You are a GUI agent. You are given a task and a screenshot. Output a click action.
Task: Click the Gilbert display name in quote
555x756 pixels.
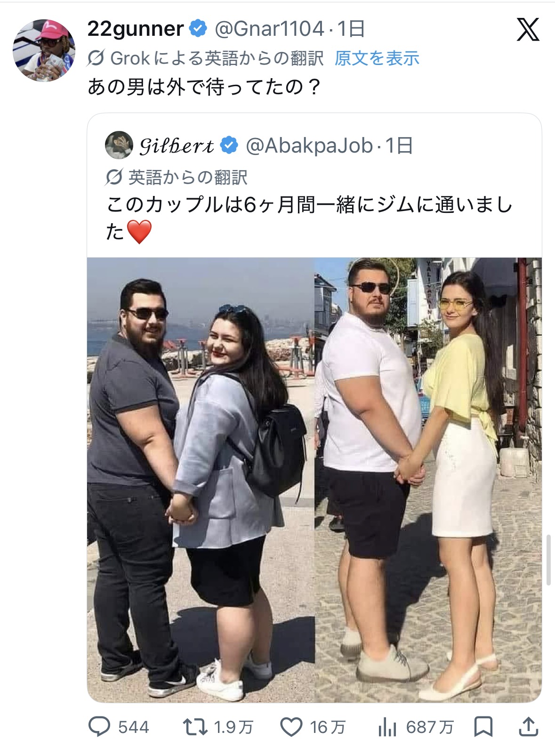point(177,146)
